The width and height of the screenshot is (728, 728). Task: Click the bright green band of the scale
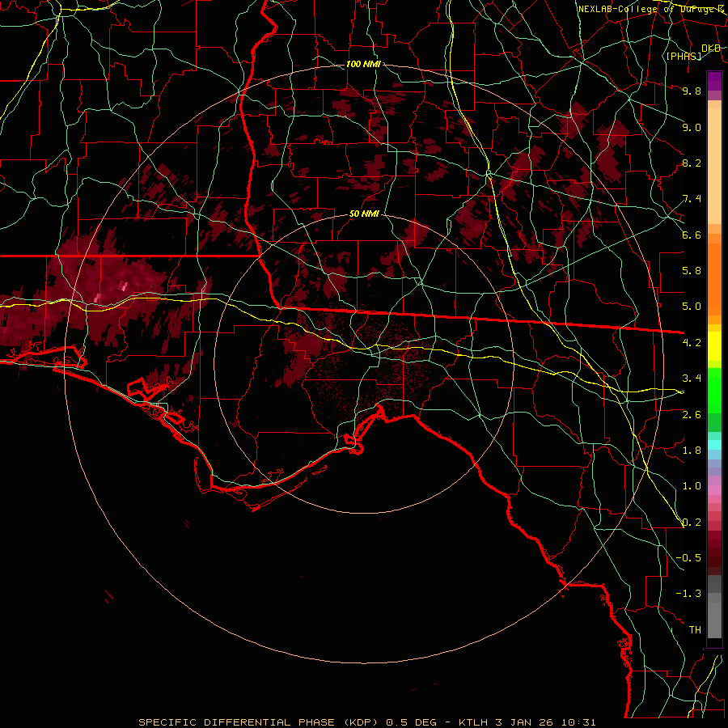tap(714, 391)
